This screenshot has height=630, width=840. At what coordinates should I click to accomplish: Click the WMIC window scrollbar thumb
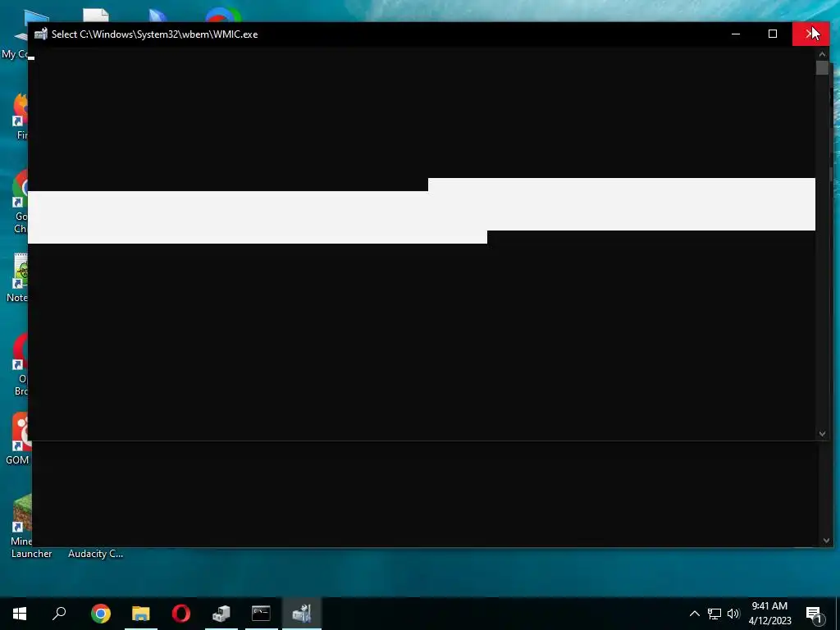pyautogui.click(x=822, y=68)
